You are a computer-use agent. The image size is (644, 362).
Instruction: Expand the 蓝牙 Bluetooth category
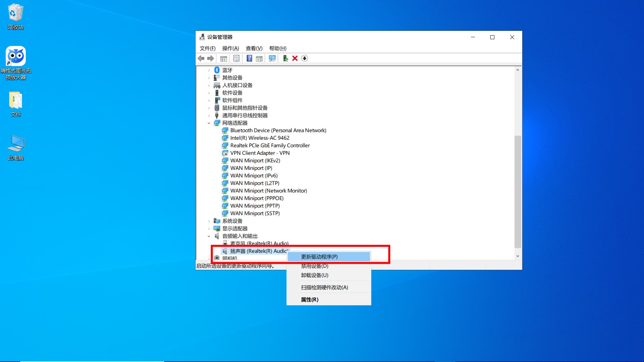tap(209, 70)
